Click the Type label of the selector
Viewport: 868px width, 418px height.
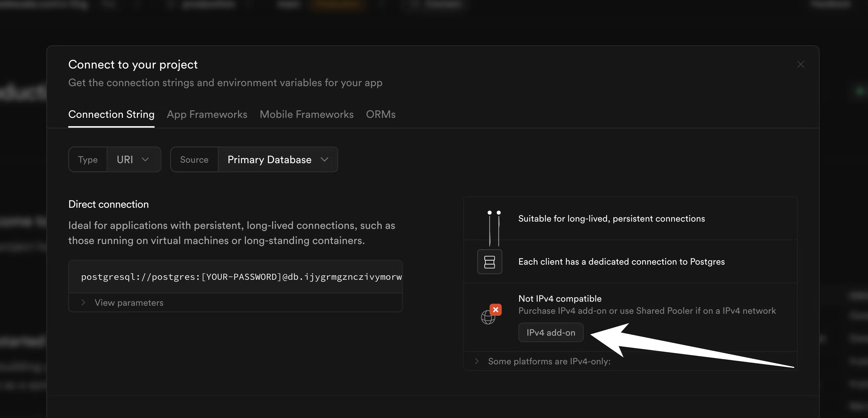pos(88,159)
